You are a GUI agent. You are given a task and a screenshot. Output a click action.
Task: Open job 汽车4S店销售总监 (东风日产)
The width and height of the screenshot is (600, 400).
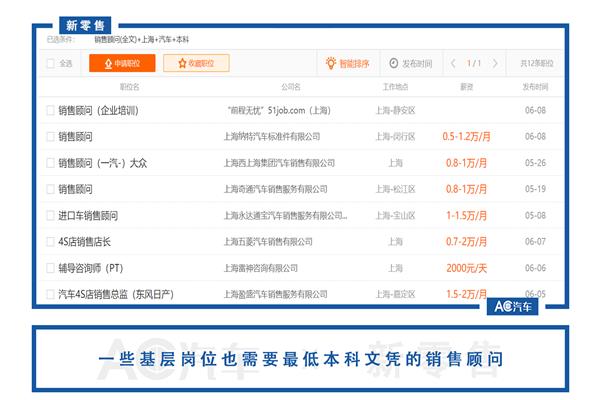[x=116, y=294]
